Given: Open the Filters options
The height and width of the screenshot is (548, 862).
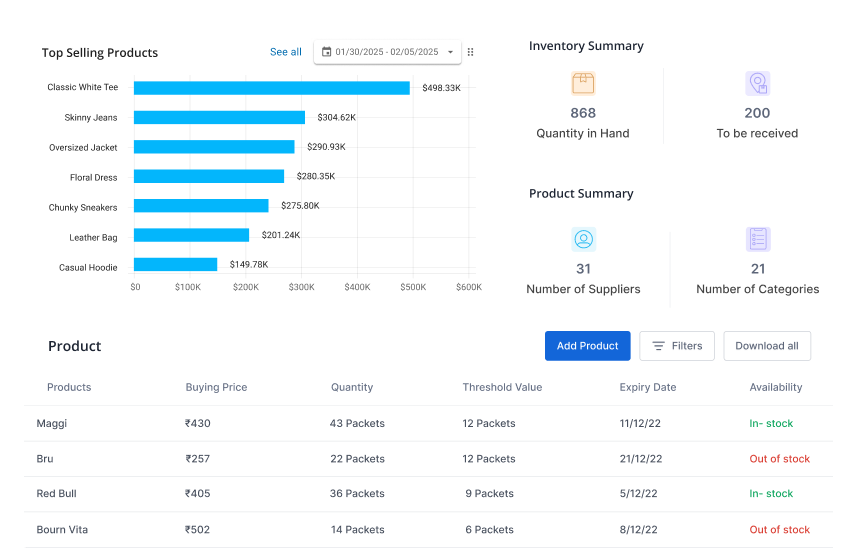Looking at the screenshot, I should [x=677, y=346].
